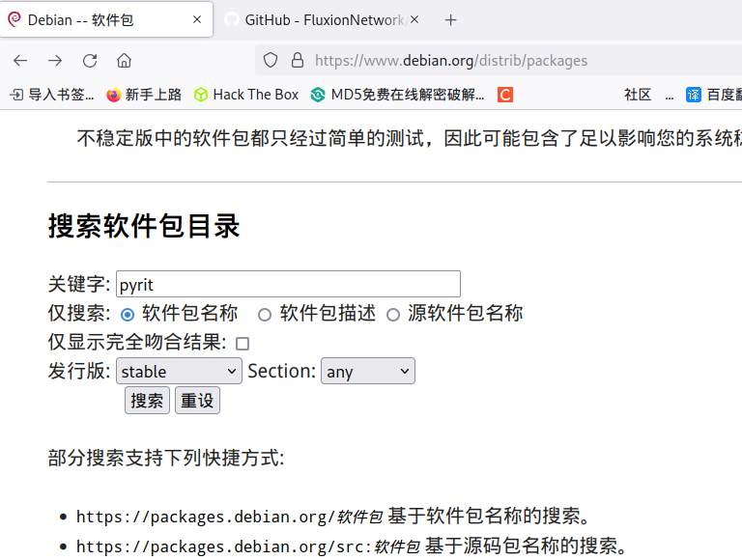742x560 pixels.
Task: Click the browser back arrow
Action: point(20,60)
